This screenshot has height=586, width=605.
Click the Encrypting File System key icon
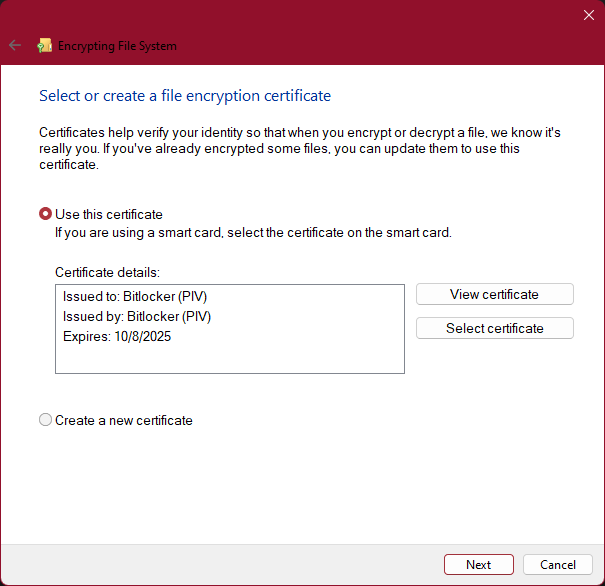click(45, 46)
